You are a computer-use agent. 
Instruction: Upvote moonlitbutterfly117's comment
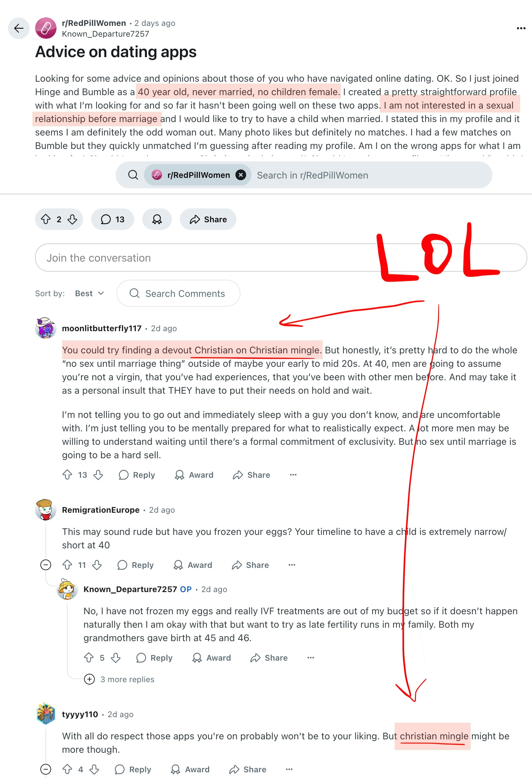pyautogui.click(x=67, y=475)
